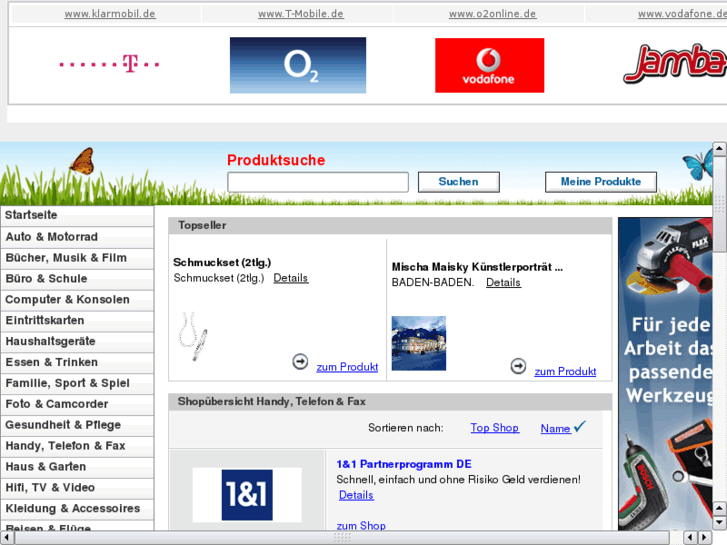
Task: Follow zum Produkt link for Mischa Maisky
Action: 565,372
